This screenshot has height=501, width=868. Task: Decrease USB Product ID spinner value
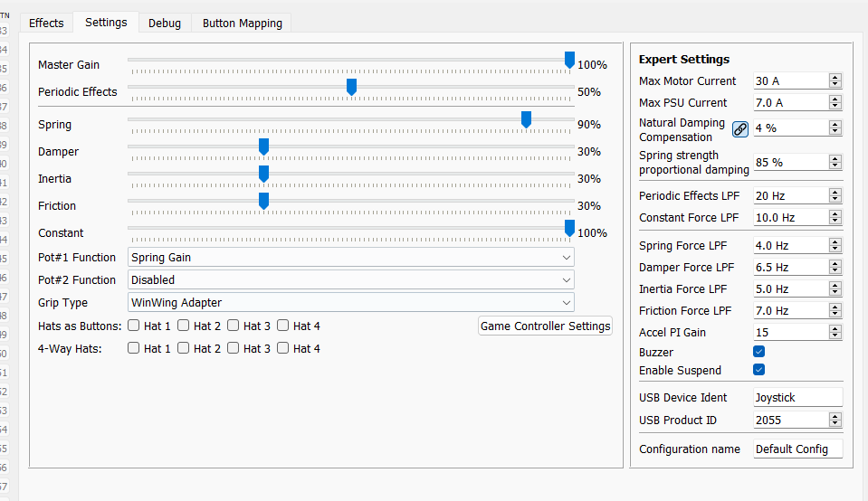(835, 424)
